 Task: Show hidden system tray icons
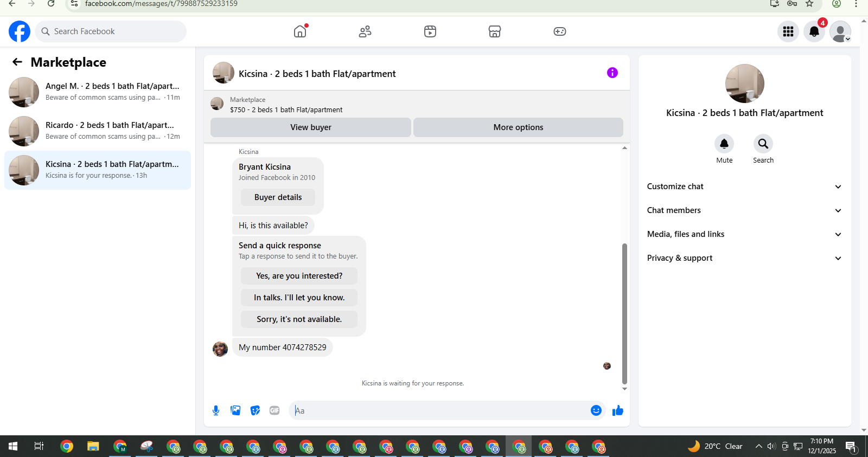pos(758,446)
